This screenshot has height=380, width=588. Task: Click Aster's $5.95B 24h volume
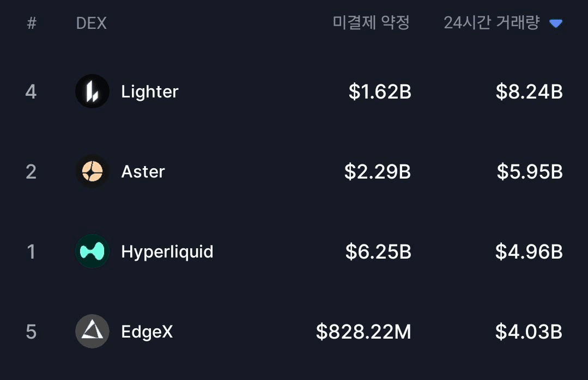click(x=529, y=171)
